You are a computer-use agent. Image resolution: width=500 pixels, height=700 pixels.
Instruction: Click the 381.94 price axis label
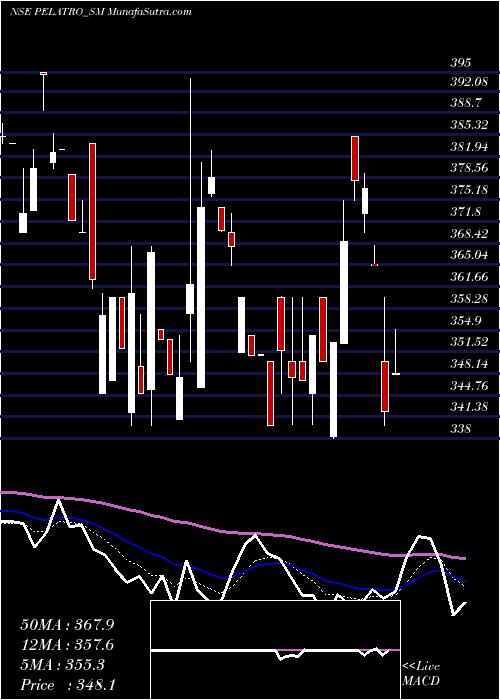coord(468,146)
